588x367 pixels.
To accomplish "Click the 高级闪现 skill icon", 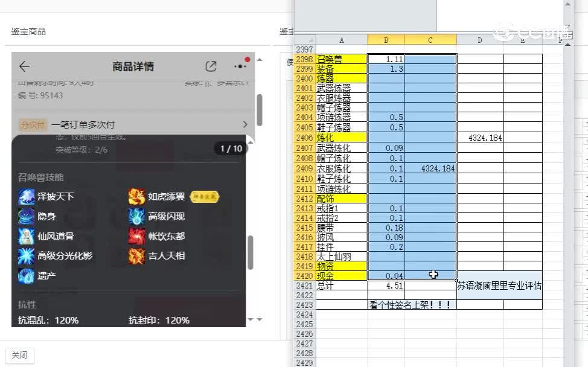I will 136,217.
